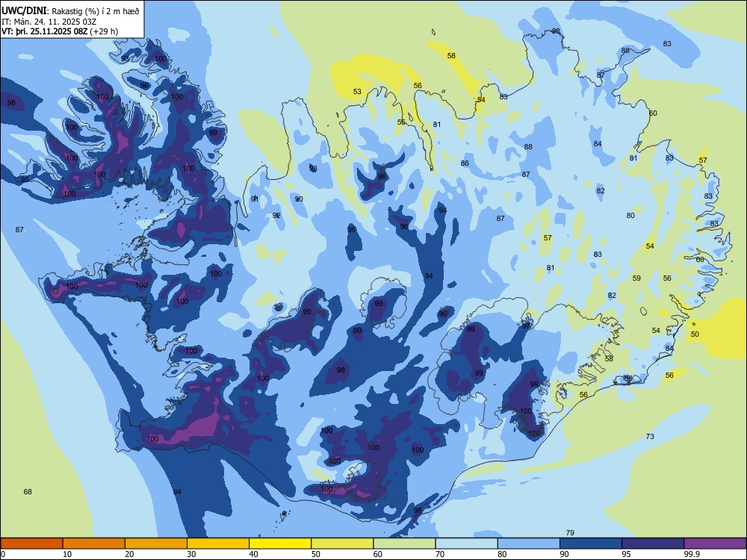Screen dimensions: 747x560
Task: Click the yellow-green 50–60 legend swatch
Action: click(x=343, y=544)
